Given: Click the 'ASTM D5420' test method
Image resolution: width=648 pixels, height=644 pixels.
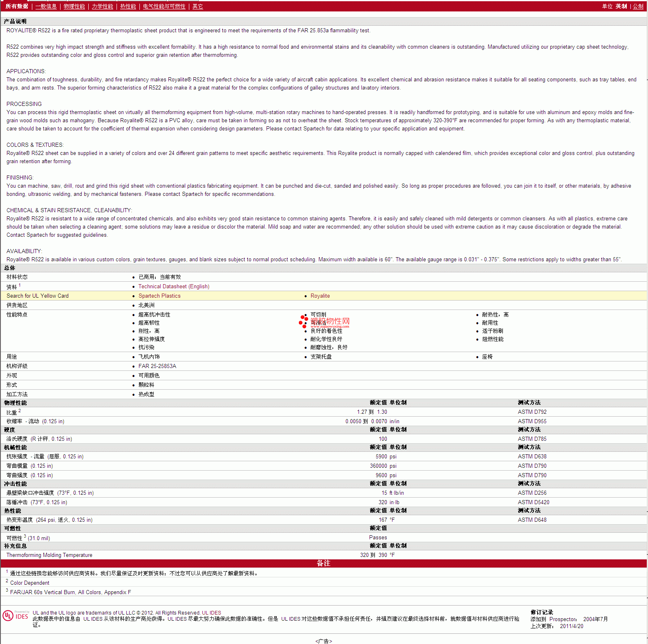Looking at the screenshot, I should pyautogui.click(x=534, y=503).
